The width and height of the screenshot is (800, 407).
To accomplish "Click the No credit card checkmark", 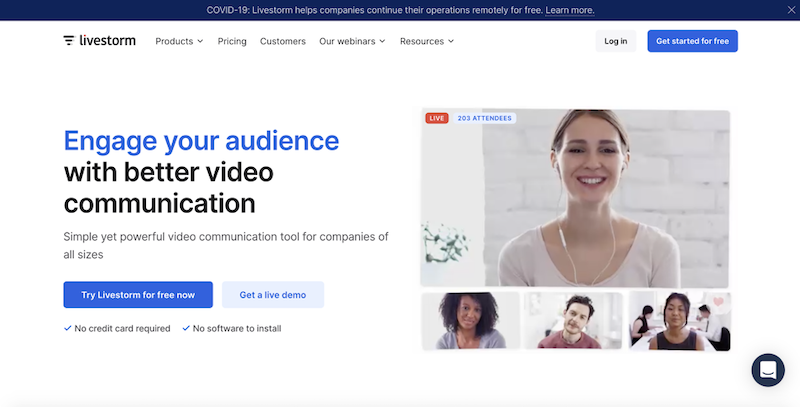I will (67, 328).
